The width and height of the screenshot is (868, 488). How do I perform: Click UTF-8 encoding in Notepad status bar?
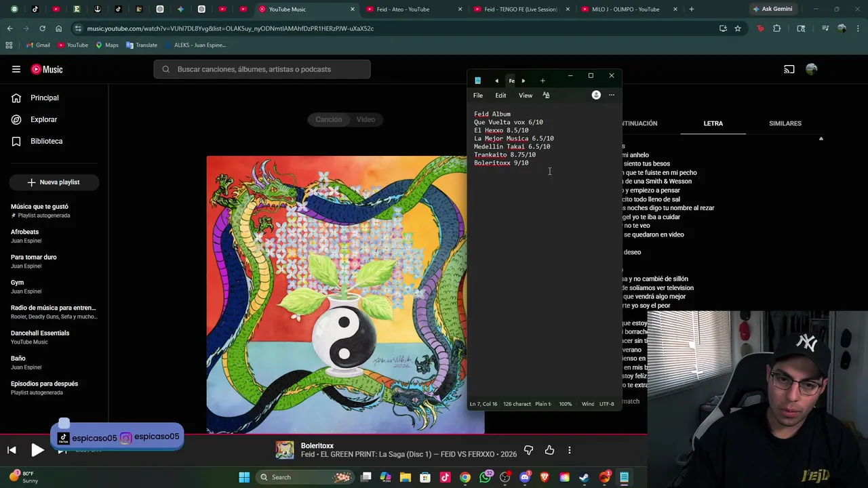(x=607, y=404)
